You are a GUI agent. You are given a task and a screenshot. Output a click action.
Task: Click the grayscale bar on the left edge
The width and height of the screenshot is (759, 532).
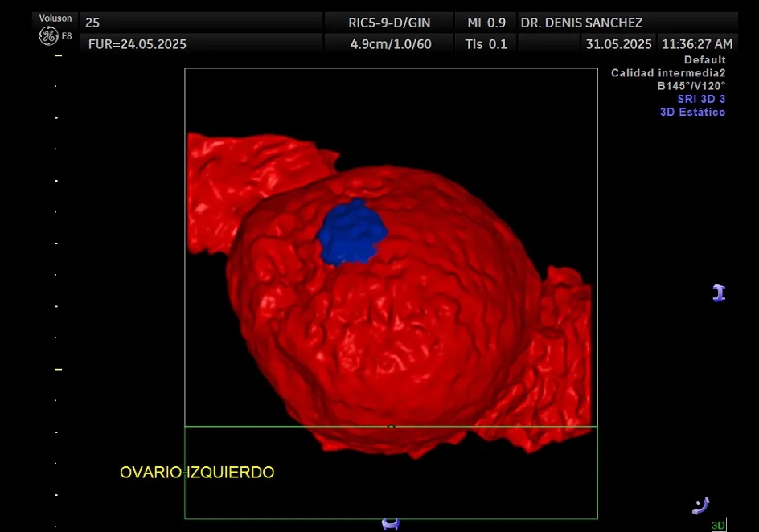pos(55,289)
